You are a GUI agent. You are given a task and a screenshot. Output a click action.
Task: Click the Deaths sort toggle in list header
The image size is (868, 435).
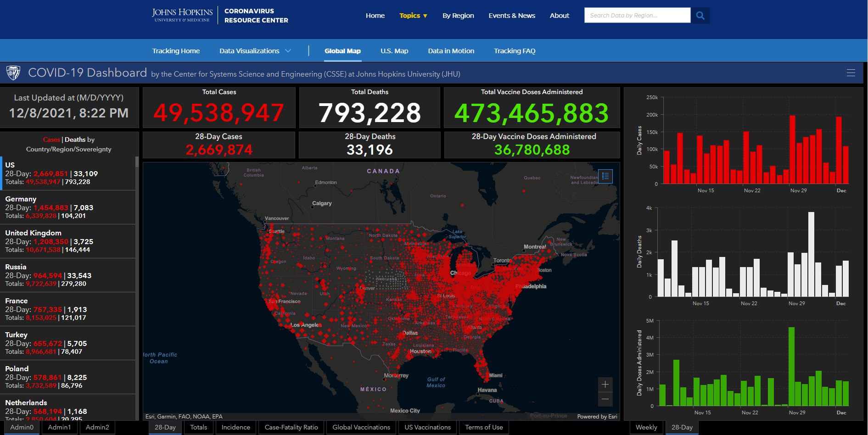(x=75, y=139)
